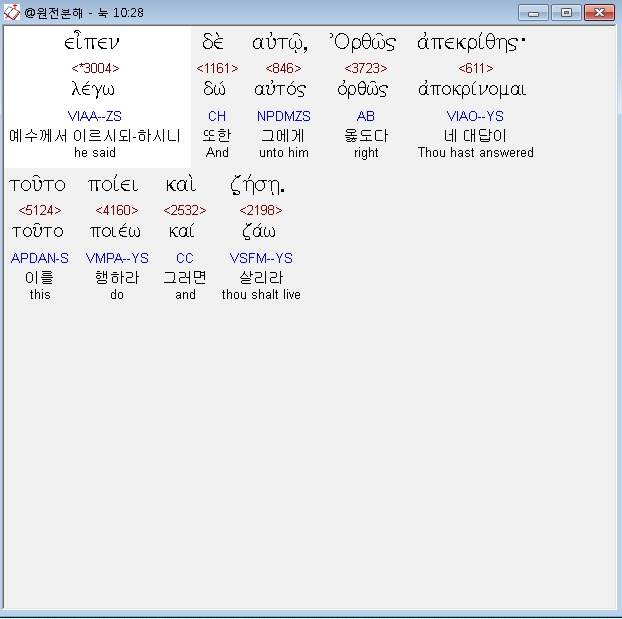Click the parsing code APDAN-S
Image resolution: width=622 pixels, height=619 pixels.
point(40,258)
